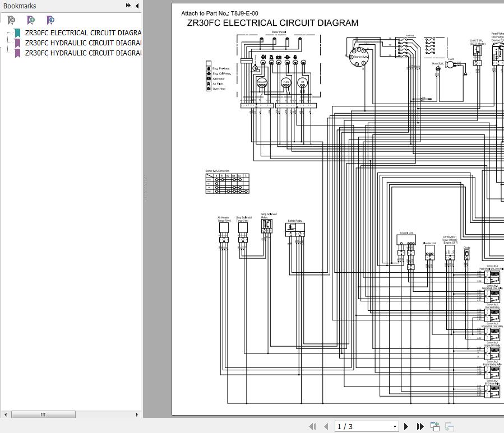Click the bookmarks panel horizontal scrollbar thumb

(43, 415)
